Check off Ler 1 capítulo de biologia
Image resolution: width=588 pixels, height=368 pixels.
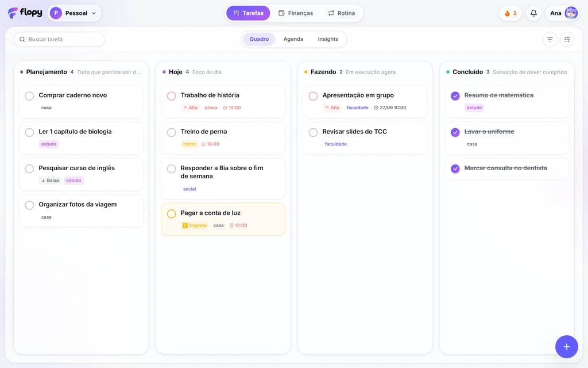click(29, 132)
